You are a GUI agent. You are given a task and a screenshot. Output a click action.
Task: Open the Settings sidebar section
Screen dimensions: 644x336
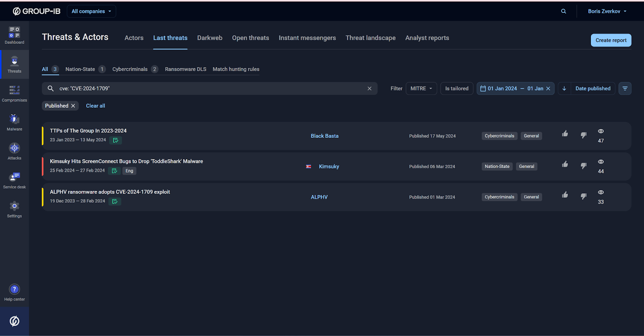14,209
